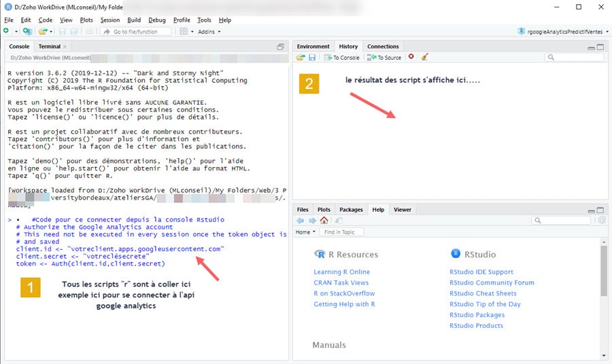Screen dimensions: 612x364
Task: Click the Load history folder icon
Action: click(x=300, y=57)
